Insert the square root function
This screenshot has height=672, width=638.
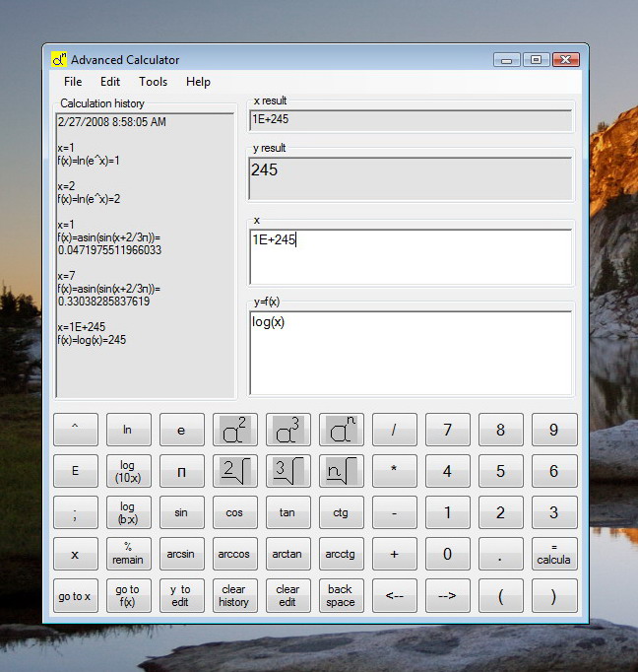(234, 471)
